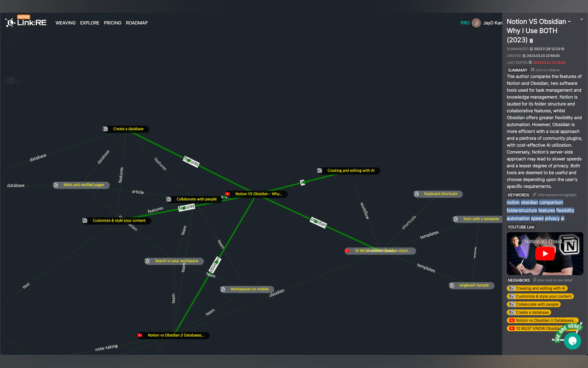Click YouTube icon on Notion VS Obsidian node
This screenshot has height=368, width=588.
228,194
